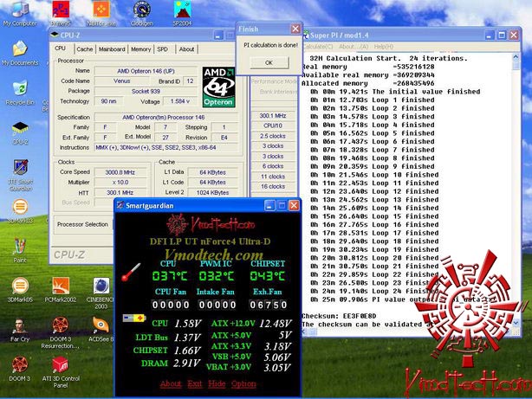Screen dimensions: 532x399
Task: Click the 'Socket 939' Package value
Action: tap(146, 91)
